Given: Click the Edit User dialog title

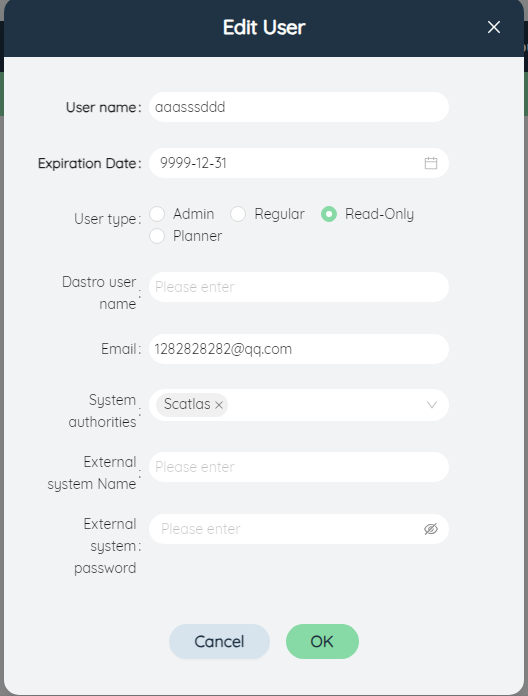Looking at the screenshot, I should [x=264, y=28].
